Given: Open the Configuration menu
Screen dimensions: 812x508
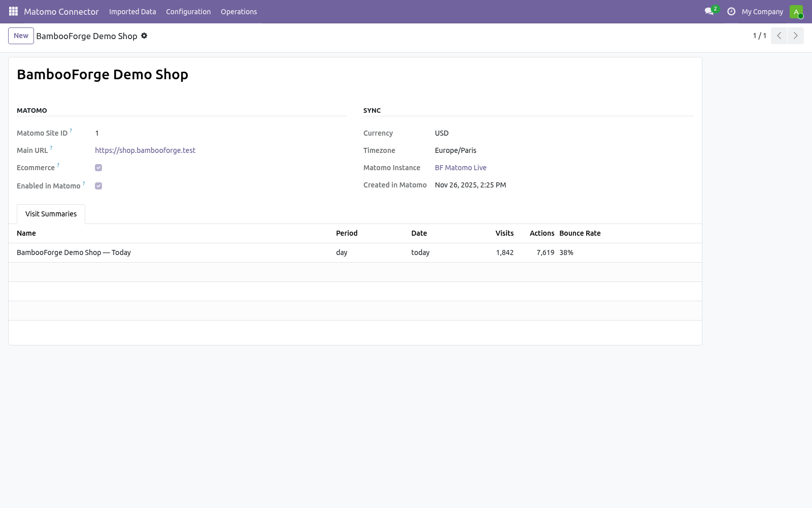Looking at the screenshot, I should pyautogui.click(x=188, y=12).
